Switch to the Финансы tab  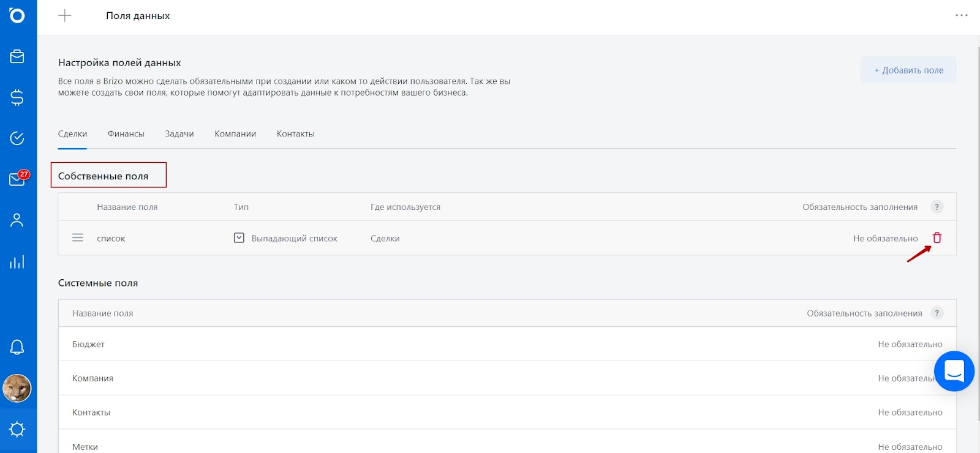(126, 133)
